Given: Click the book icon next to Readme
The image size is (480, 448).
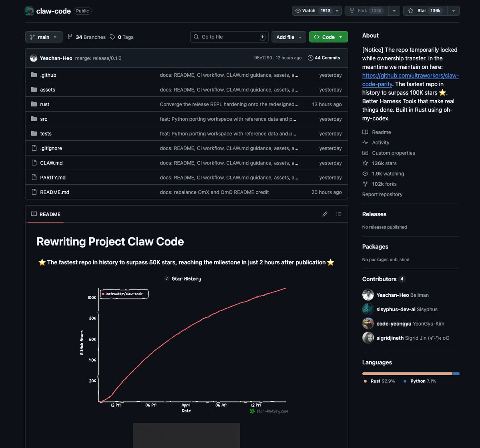Looking at the screenshot, I should pos(365,132).
